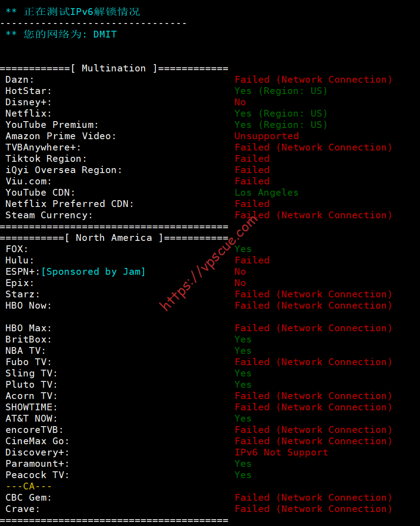This screenshot has height=526, width=420.
Task: Click the North America section header
Action: point(114,238)
